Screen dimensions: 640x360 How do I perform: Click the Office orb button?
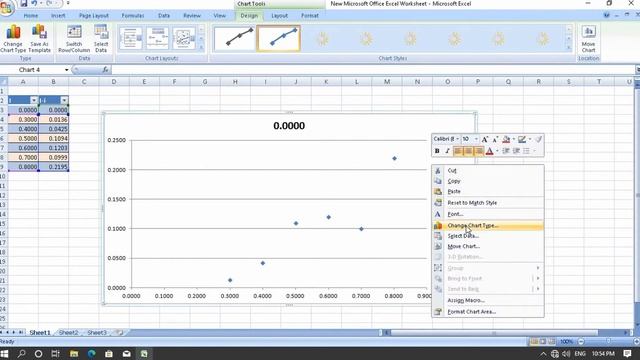(x=6, y=7)
